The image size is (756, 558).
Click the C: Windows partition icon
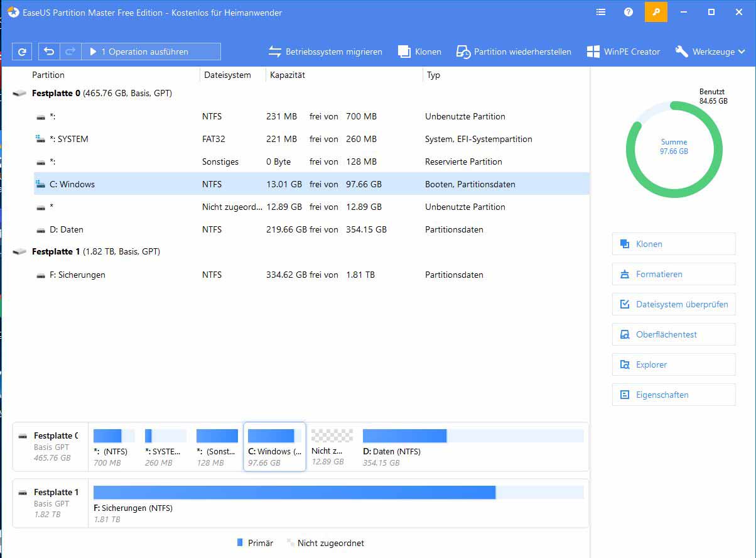(x=41, y=184)
